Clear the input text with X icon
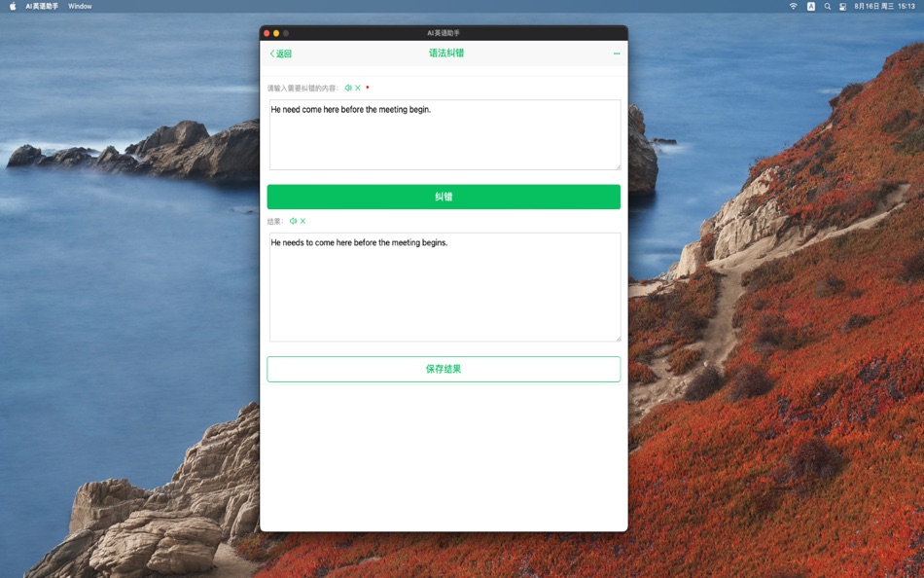The image size is (924, 578). 358,88
